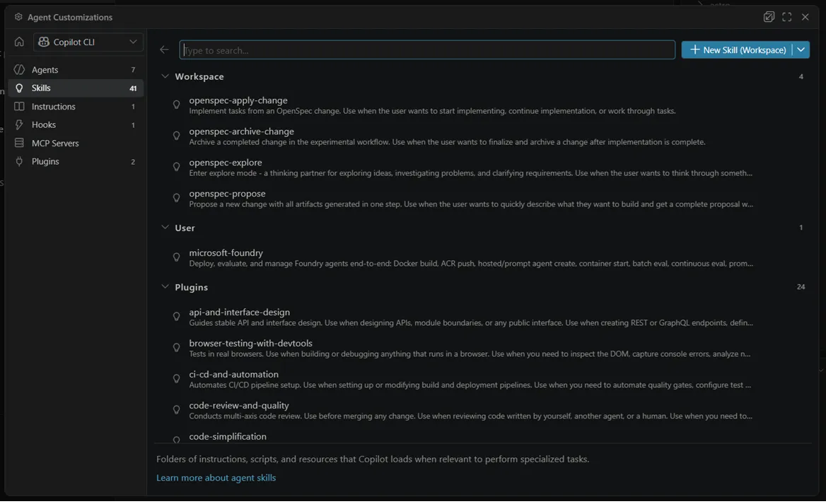
Task: Collapse the User group
Action: (x=165, y=228)
